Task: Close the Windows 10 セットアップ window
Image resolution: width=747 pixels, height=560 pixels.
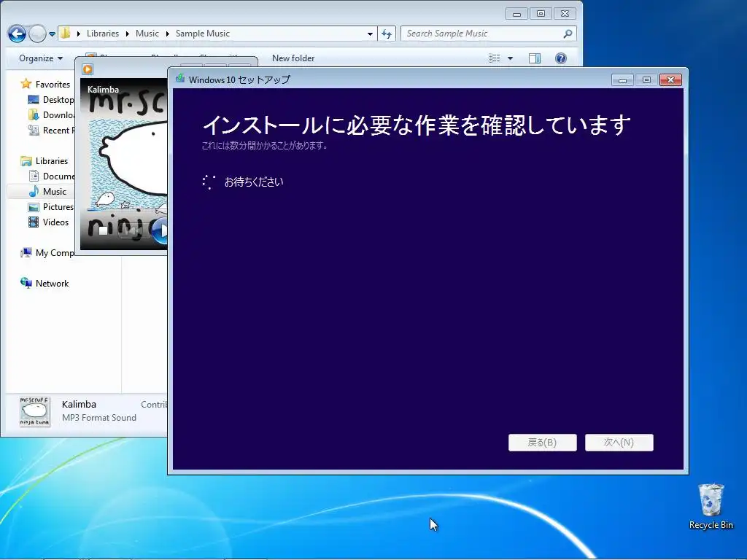Action: tap(670, 80)
